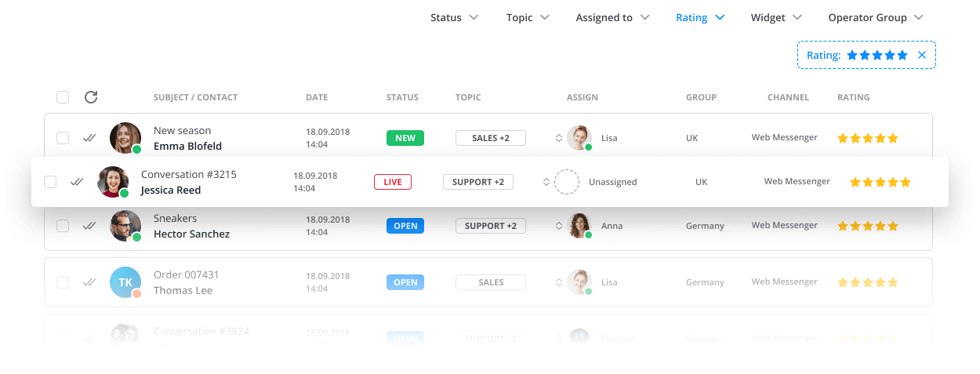
Task: Click SUPPORT +2 tag in Jessica Reed row
Action: [478, 182]
